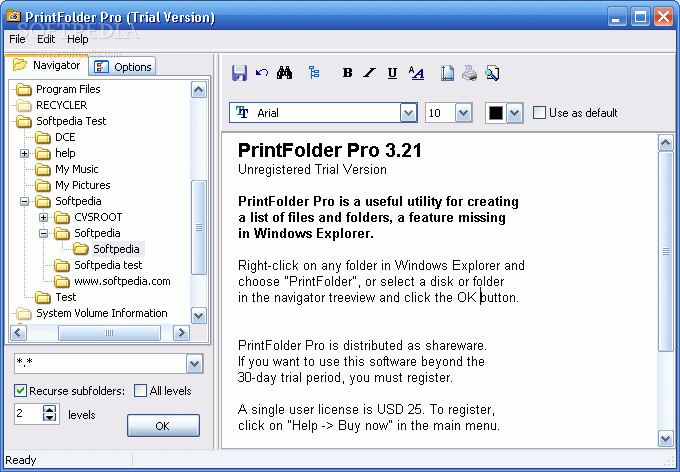Click the TT font icon beside Arial

(x=242, y=112)
